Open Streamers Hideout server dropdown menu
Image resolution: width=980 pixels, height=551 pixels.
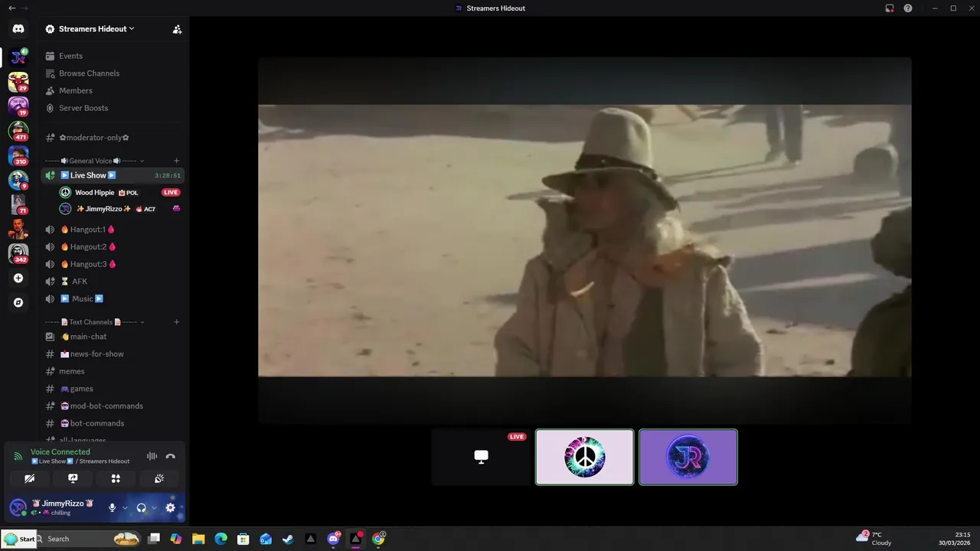click(96, 29)
